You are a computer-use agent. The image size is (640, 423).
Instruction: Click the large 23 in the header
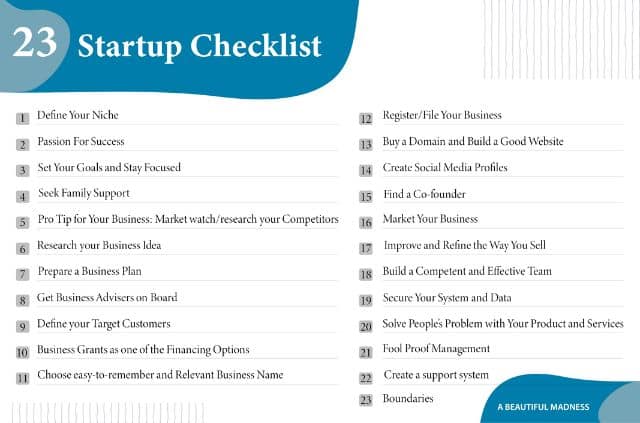(x=34, y=42)
